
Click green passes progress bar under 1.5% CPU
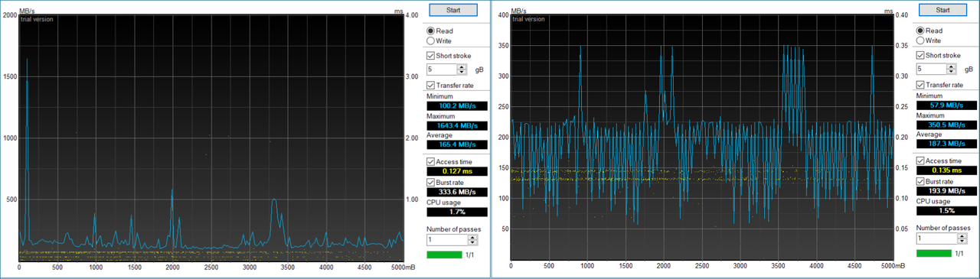click(x=934, y=254)
